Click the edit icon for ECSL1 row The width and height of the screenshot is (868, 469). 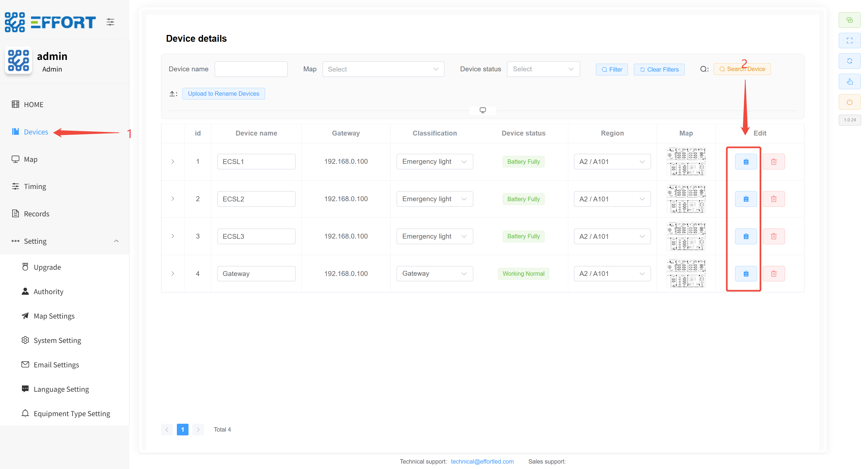(x=745, y=162)
